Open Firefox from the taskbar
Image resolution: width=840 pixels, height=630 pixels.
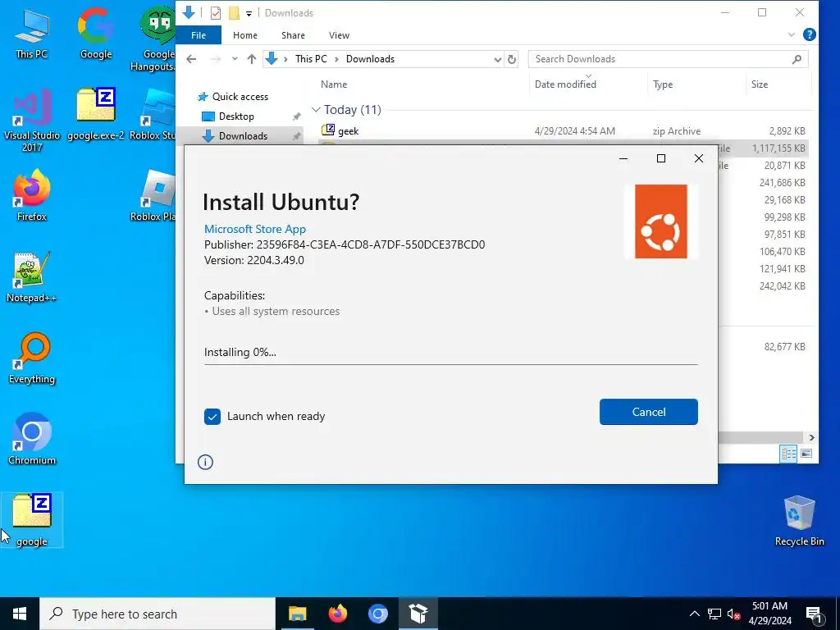(x=337, y=614)
